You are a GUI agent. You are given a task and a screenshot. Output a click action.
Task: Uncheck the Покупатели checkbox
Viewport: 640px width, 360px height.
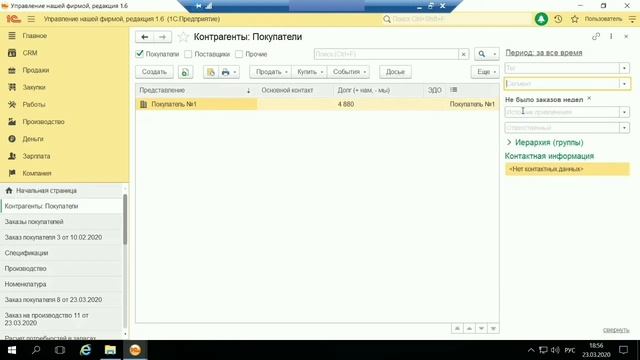coord(140,53)
